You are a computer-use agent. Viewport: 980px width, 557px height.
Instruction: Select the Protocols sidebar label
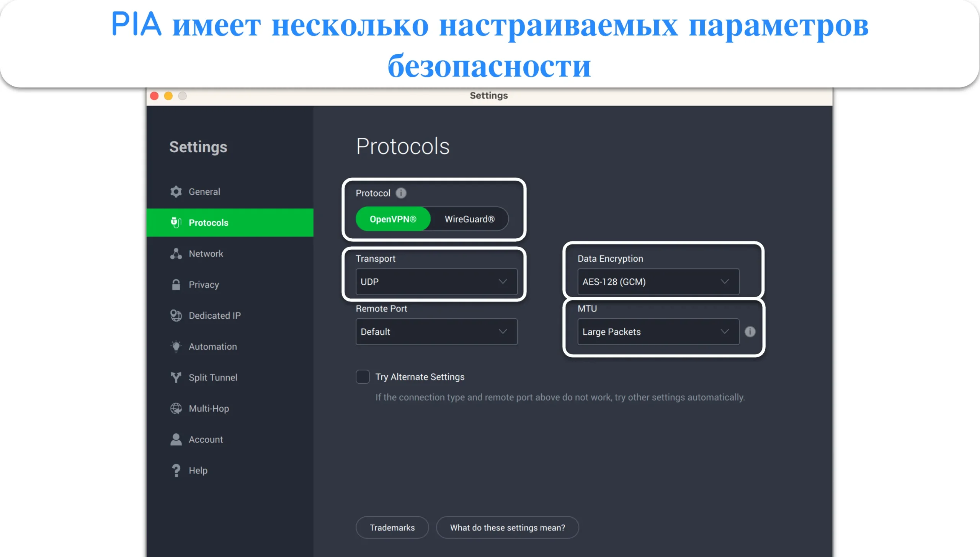click(x=208, y=223)
